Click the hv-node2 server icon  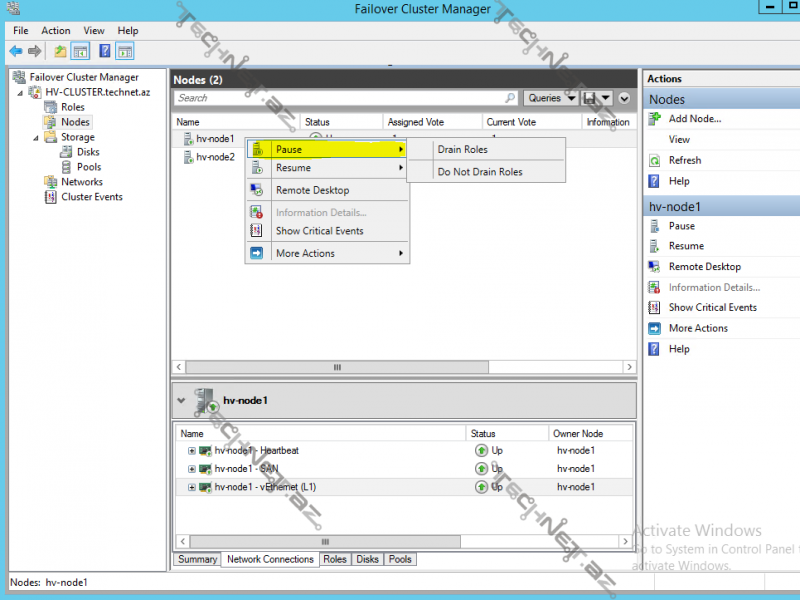pyautogui.click(x=187, y=157)
